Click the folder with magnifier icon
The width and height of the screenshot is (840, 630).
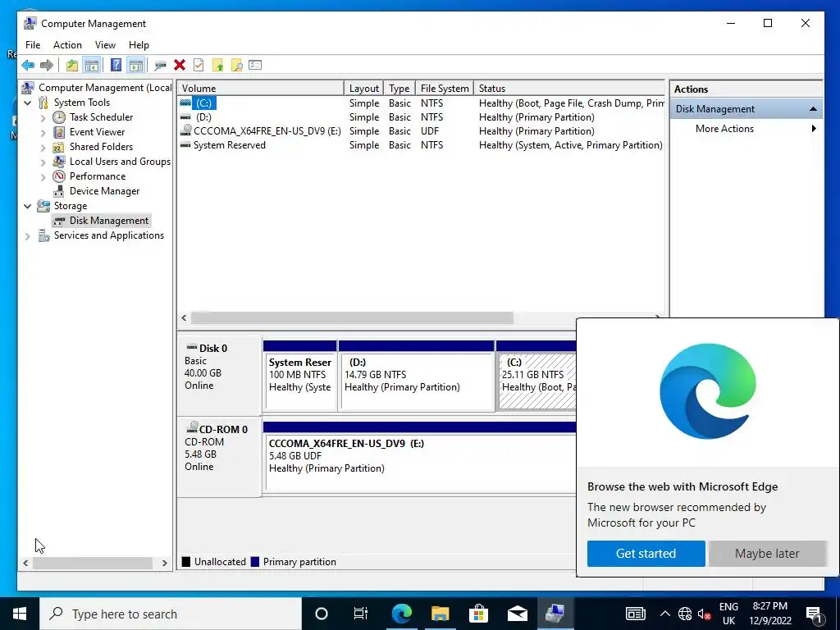(236, 66)
